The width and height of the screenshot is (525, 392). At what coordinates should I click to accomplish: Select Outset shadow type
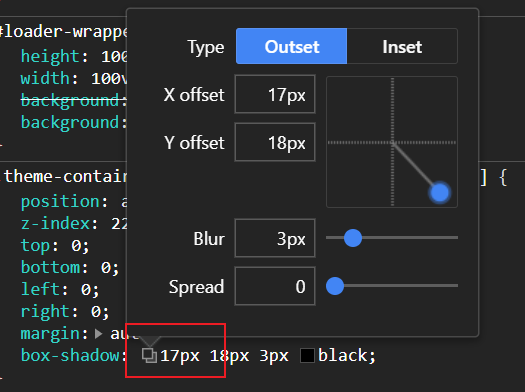(292, 46)
